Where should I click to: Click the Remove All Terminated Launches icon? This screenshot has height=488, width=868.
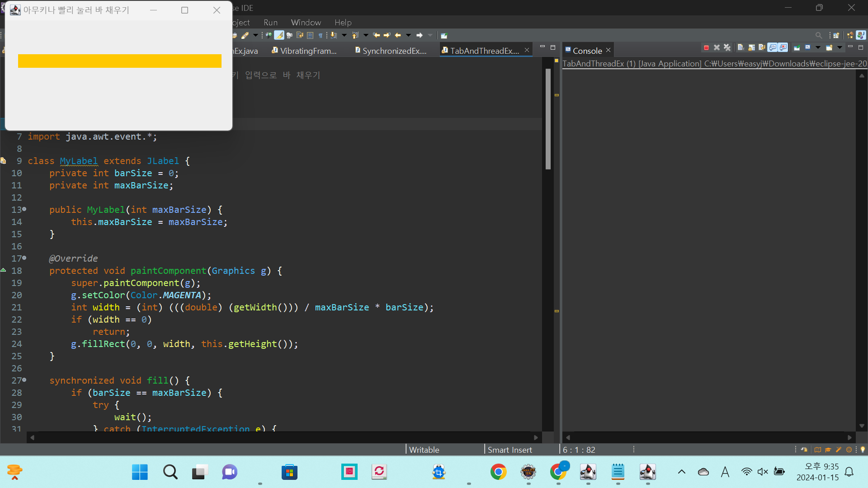[727, 47]
